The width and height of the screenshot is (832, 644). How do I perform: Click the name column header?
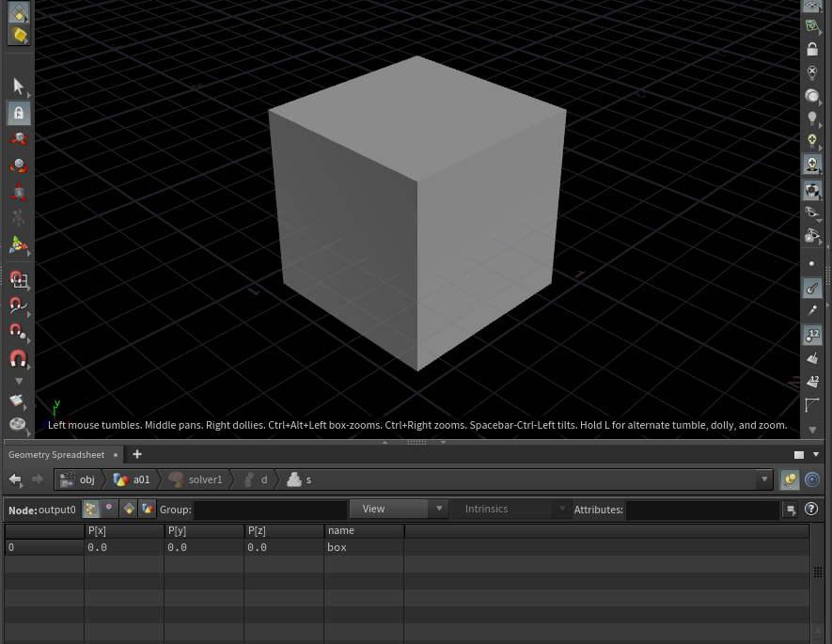click(x=364, y=530)
